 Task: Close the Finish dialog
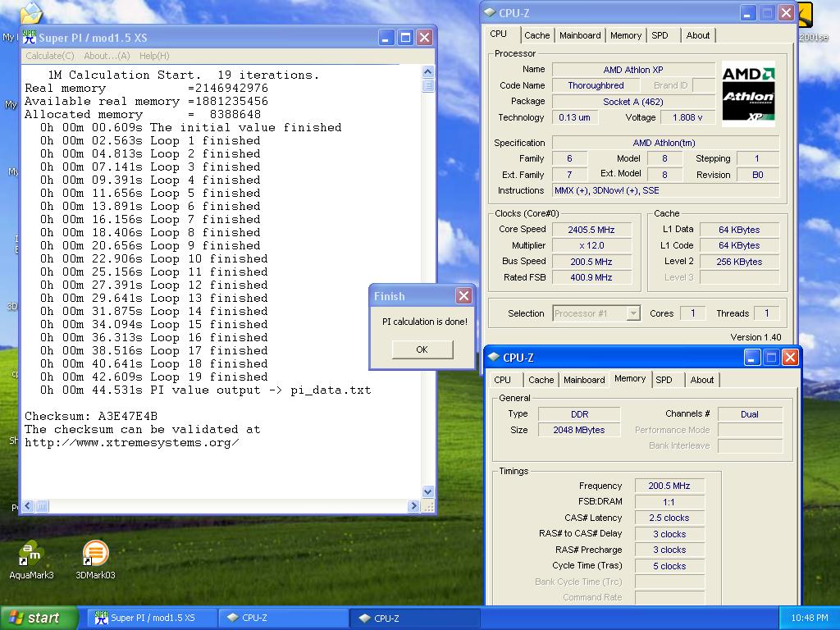(464, 295)
